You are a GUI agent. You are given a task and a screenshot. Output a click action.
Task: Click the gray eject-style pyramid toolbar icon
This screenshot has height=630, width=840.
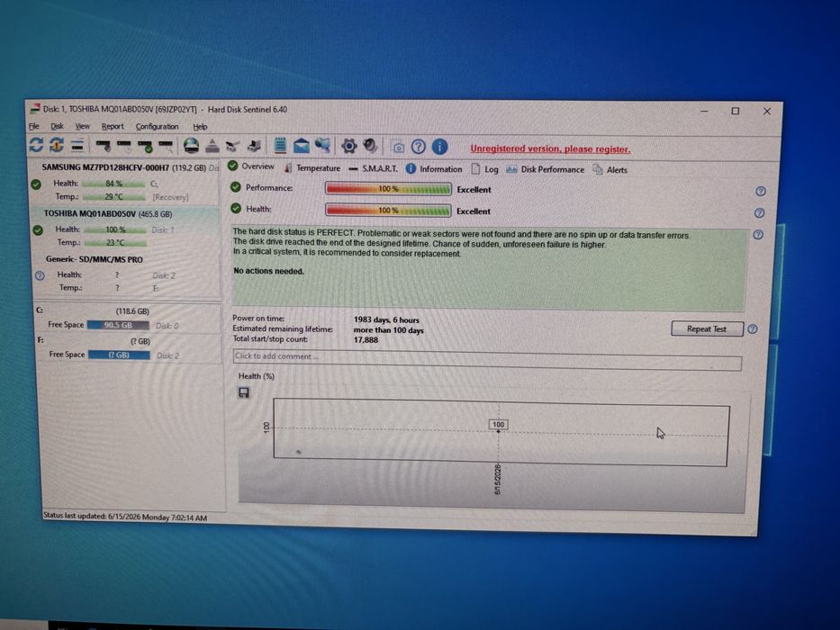212,146
